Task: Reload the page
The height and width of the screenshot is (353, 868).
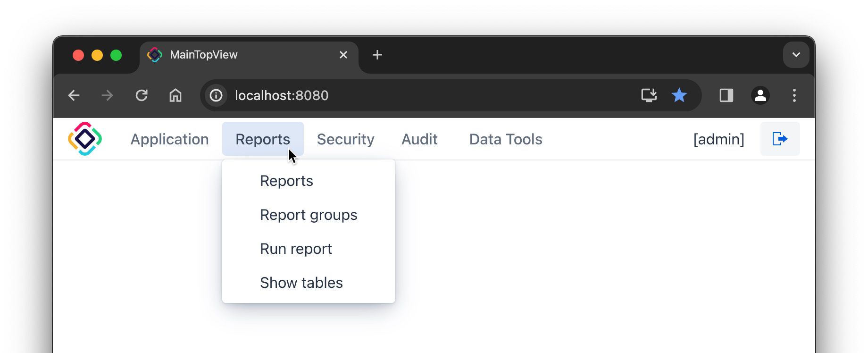Action: pyautogui.click(x=142, y=95)
